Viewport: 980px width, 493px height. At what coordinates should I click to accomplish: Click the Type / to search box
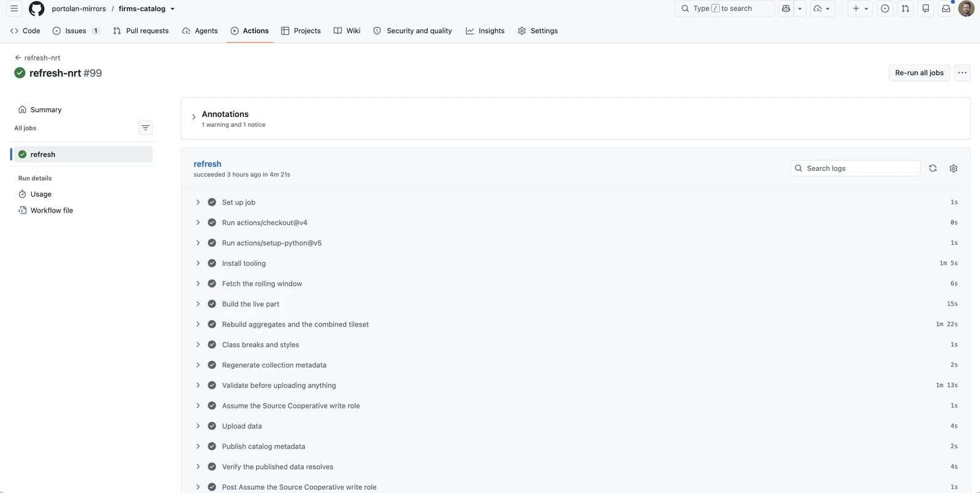click(725, 9)
